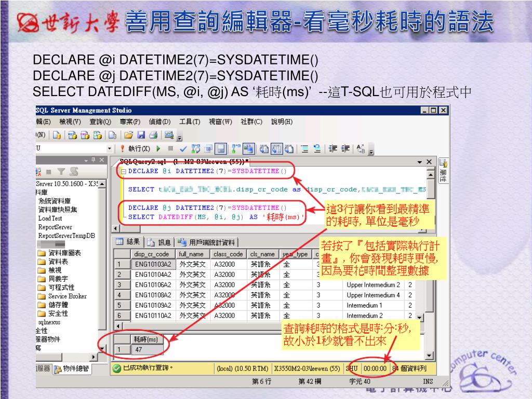Open the active files dropdown beside query tab
Viewport: 532px width, 399px height.
tap(420, 162)
